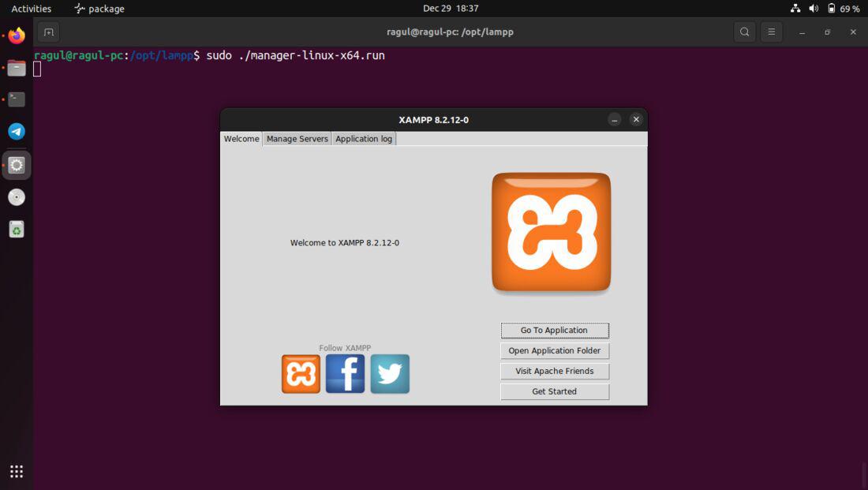
Task: Open Telegram from the dock
Action: (17, 132)
